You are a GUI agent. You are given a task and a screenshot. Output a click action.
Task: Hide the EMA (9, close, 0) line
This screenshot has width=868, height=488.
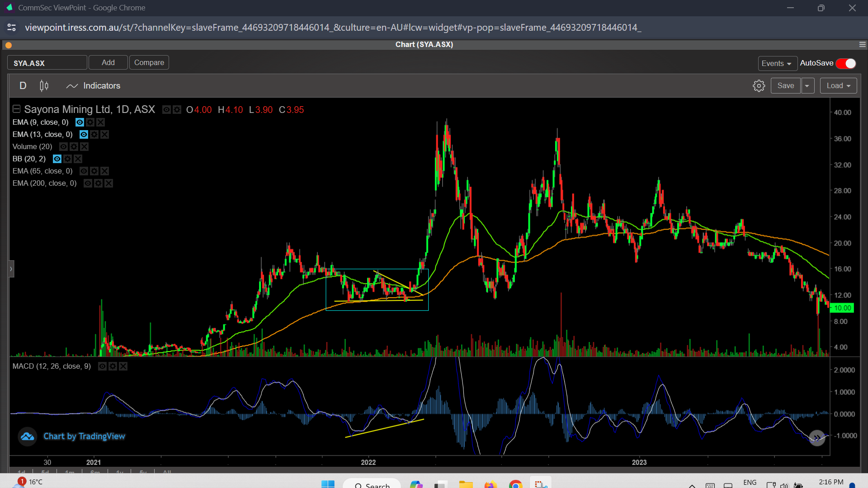80,122
